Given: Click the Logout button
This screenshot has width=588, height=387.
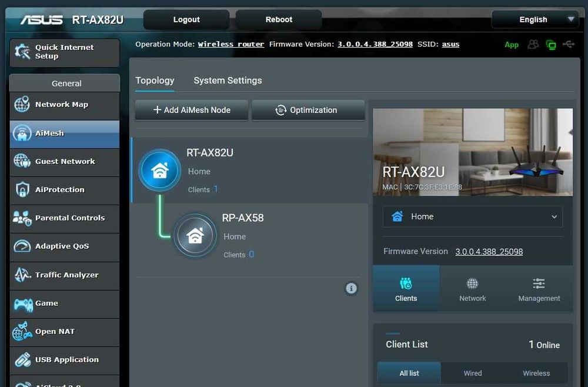Looking at the screenshot, I should [186, 19].
